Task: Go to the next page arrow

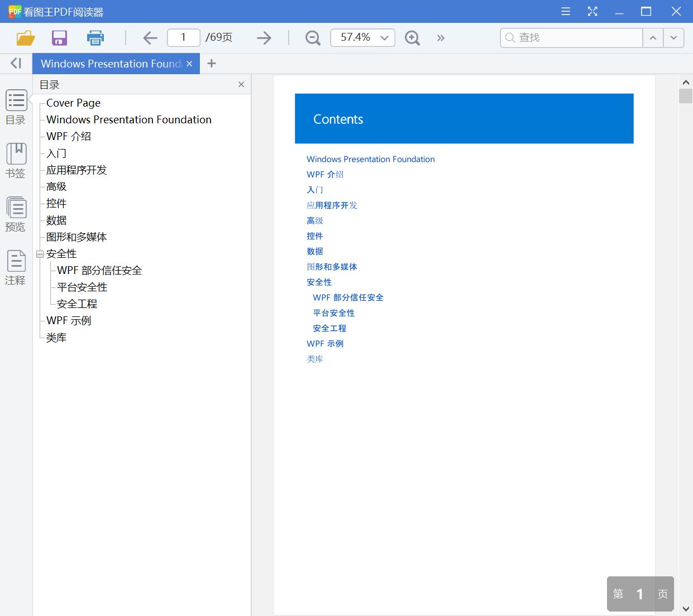Action: [264, 38]
